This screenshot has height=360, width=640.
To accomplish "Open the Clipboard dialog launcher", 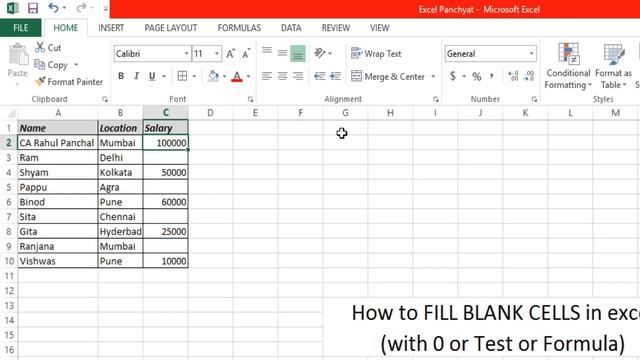I will click(105, 99).
